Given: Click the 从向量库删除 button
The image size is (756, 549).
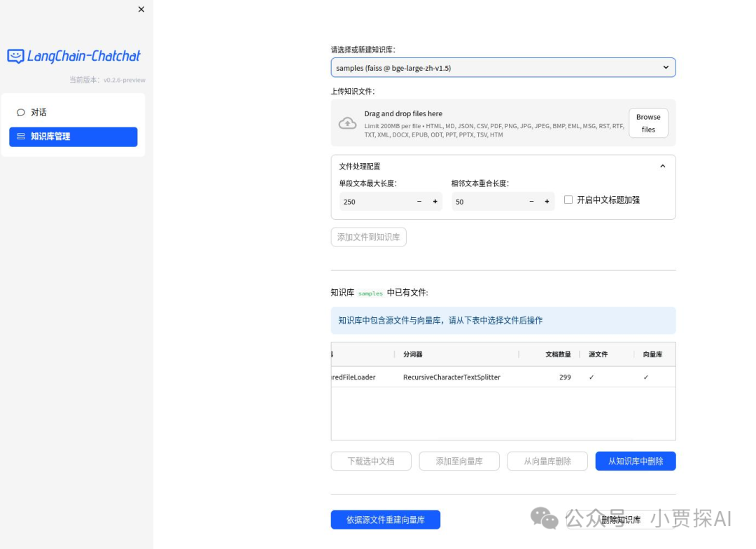Looking at the screenshot, I should click(547, 461).
